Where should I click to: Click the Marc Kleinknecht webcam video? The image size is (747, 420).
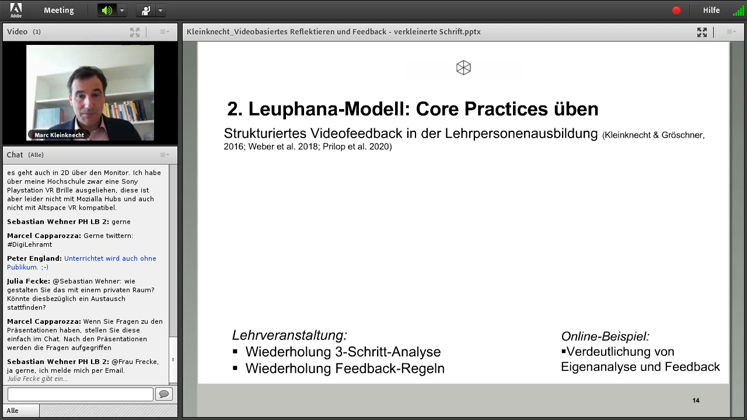[90, 92]
